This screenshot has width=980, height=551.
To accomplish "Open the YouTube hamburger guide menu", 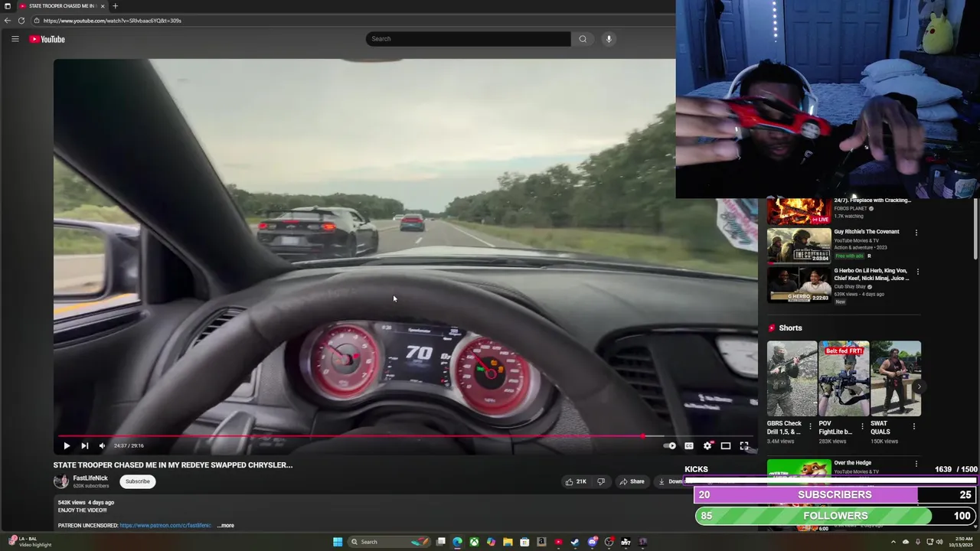I will (x=15, y=39).
